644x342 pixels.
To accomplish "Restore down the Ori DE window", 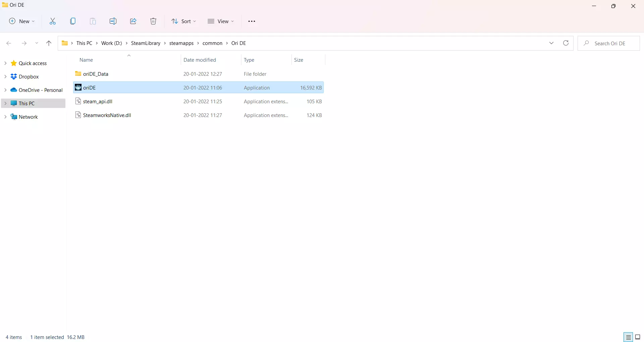I will tap(613, 6).
